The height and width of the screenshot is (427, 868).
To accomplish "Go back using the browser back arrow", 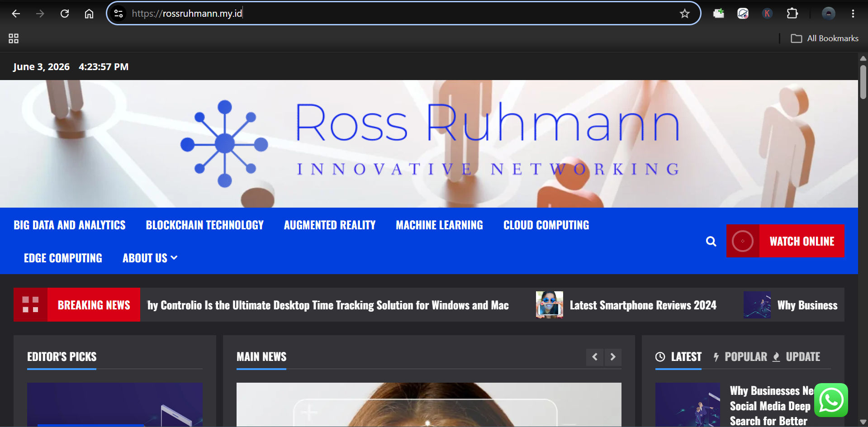I will [x=16, y=14].
